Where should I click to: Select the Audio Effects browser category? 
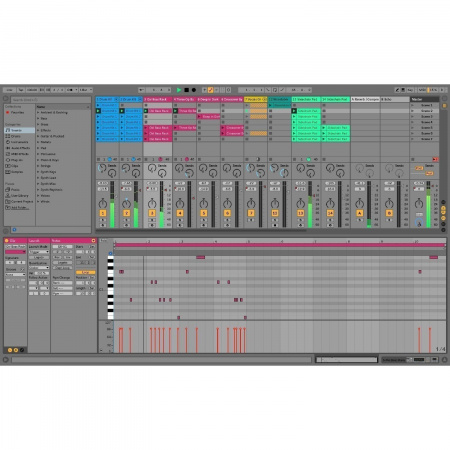tap(20, 148)
